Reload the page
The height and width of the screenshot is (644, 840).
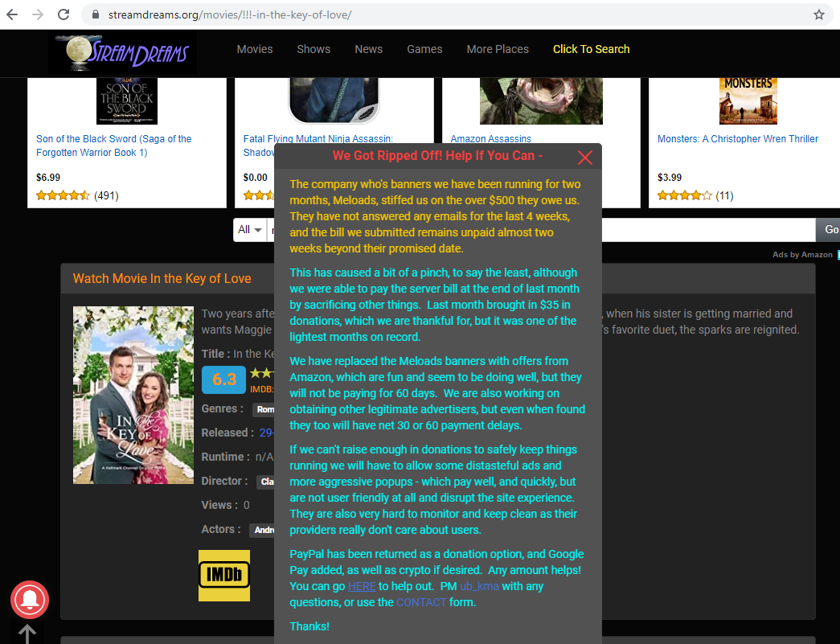coord(63,14)
